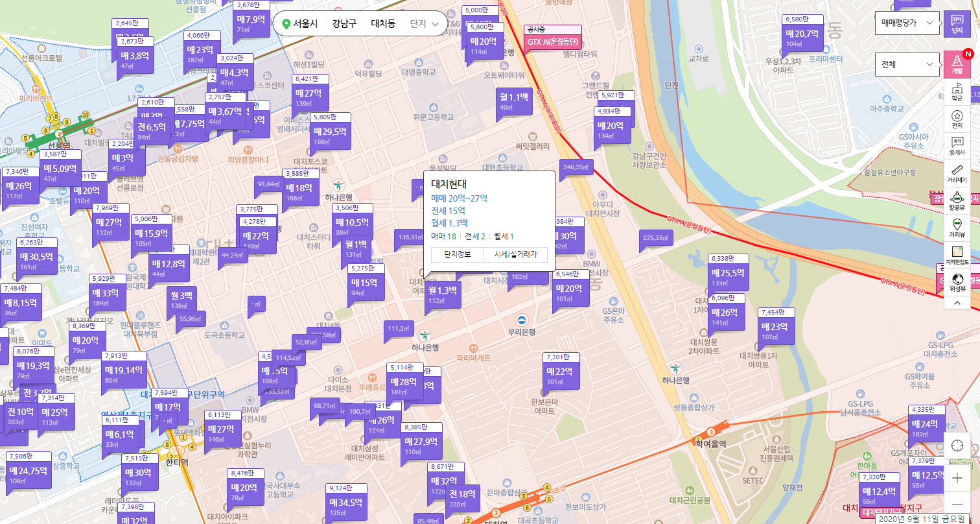
Task: Open the 단지 selector dropdown in breadcrumb
Action: point(424,24)
